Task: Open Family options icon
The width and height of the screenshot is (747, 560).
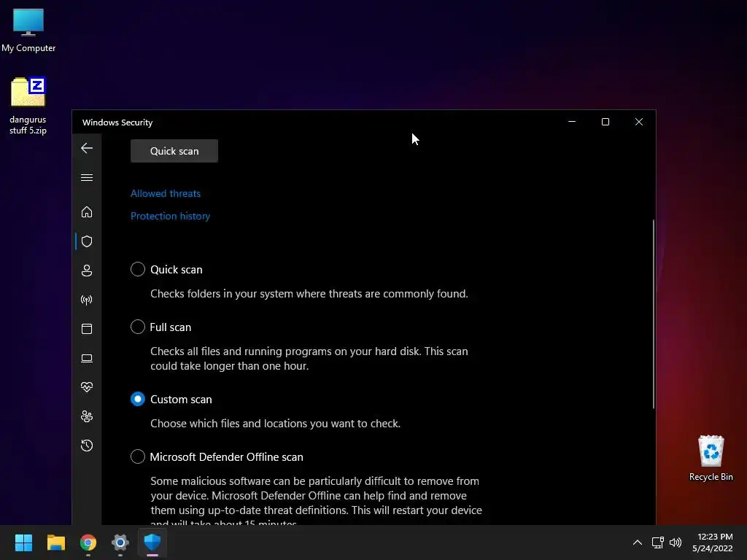Action: 87,416
